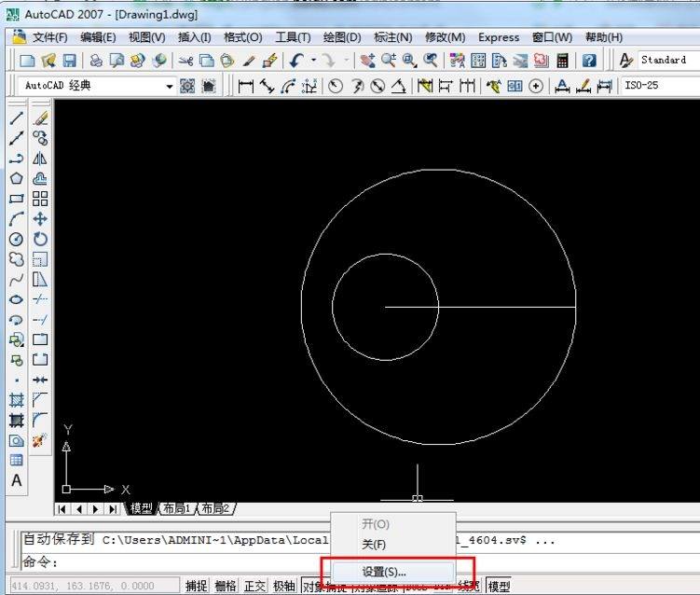The image size is (700, 595).
Task: Open the 格式(O) menu
Action: (243, 37)
